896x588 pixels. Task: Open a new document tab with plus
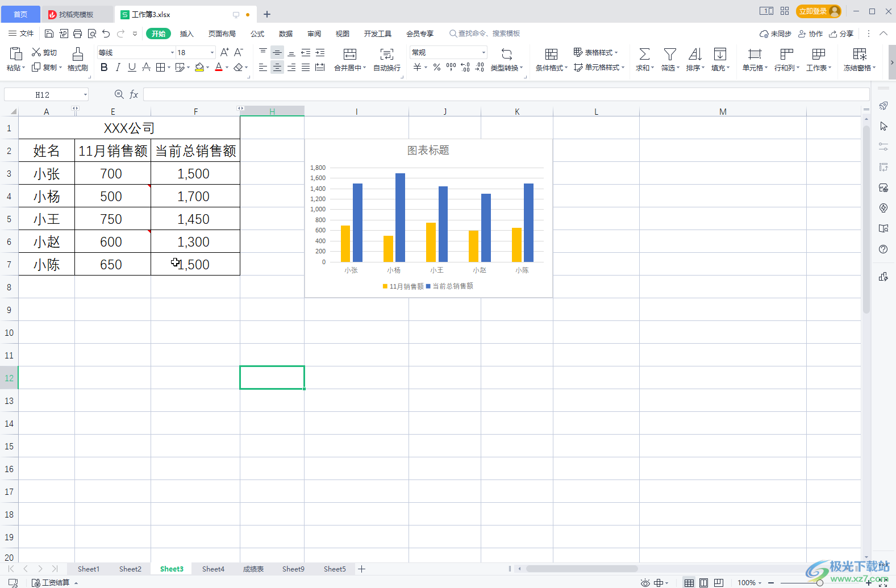267,14
